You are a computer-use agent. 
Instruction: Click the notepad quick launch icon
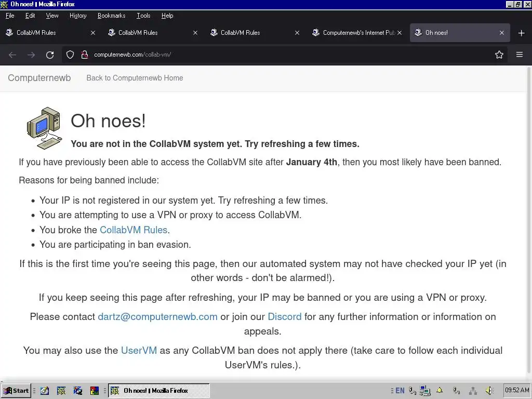click(45, 391)
